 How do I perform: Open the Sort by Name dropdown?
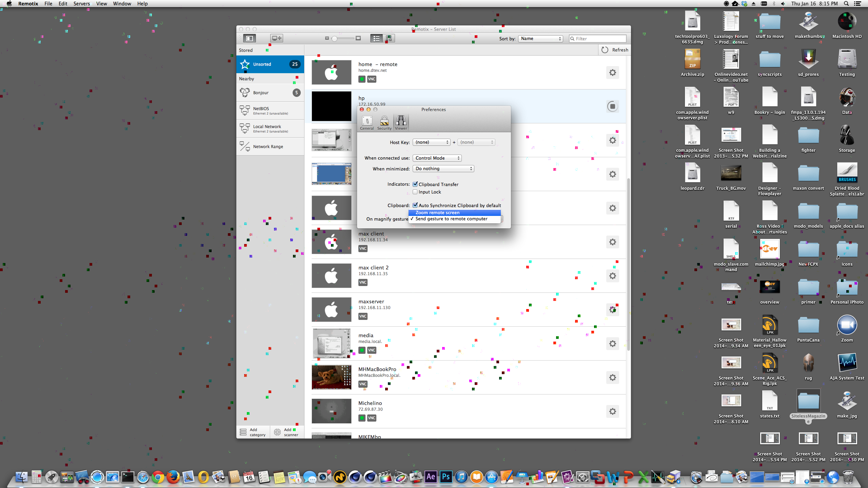(x=540, y=39)
